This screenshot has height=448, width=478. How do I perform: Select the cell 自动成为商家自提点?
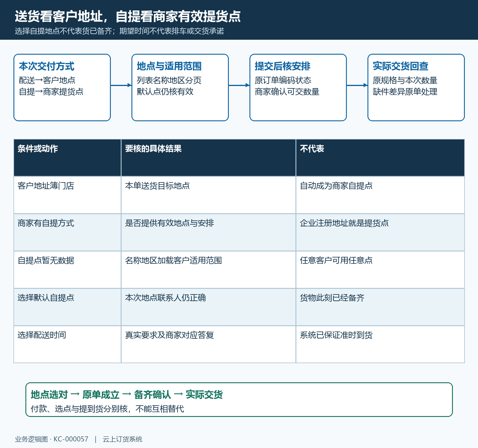coord(380,195)
